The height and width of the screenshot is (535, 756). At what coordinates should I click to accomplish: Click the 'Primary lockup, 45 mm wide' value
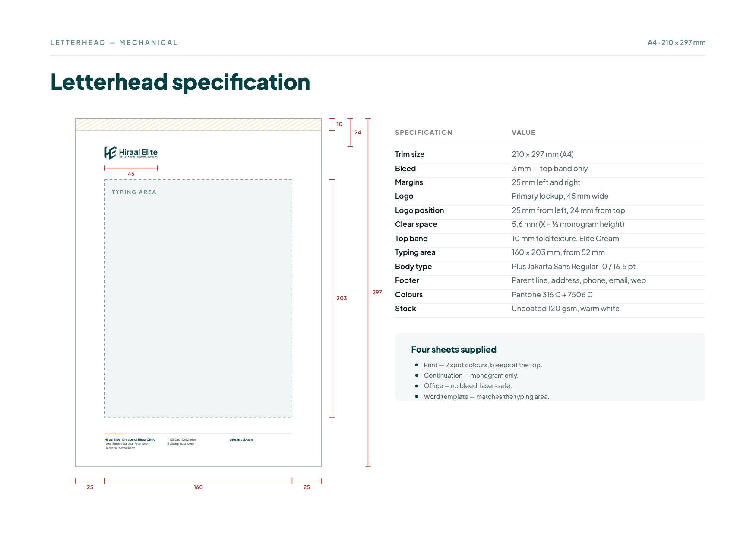tap(560, 196)
